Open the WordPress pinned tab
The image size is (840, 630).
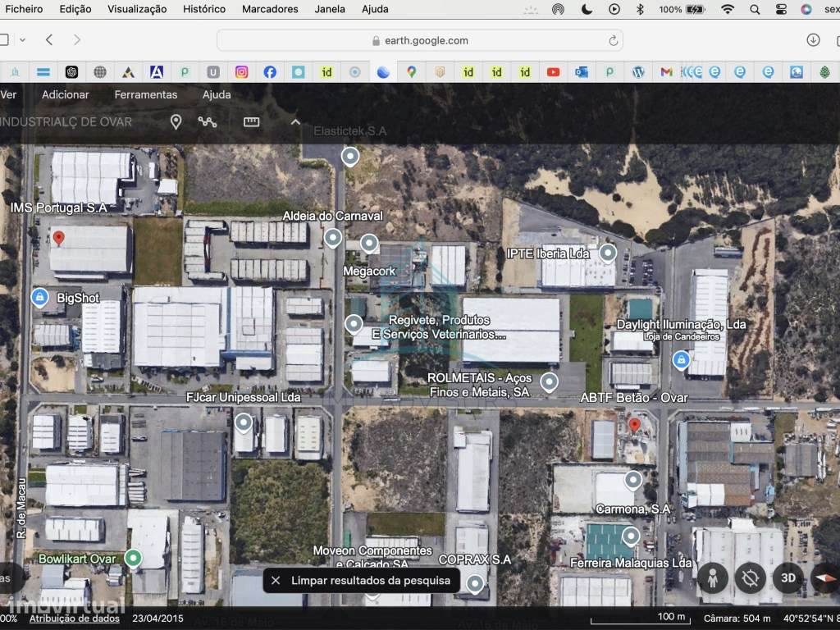coord(638,72)
